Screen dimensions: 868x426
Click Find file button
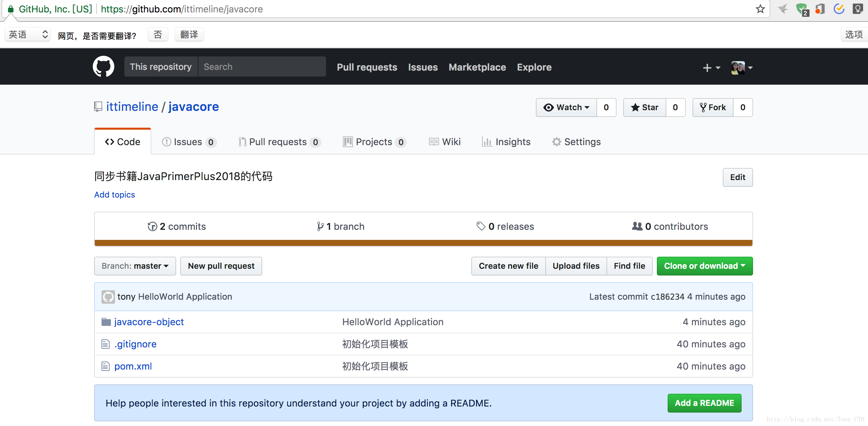(629, 266)
